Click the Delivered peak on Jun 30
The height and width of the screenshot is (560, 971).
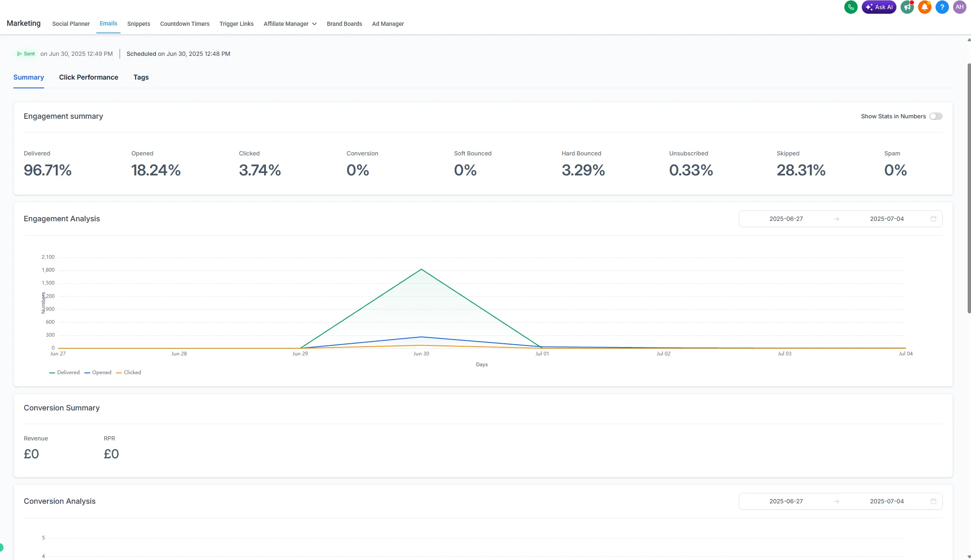pyautogui.click(x=421, y=269)
